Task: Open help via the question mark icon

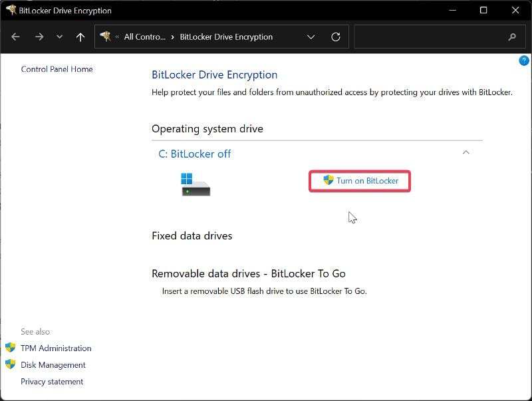Action: (523, 61)
